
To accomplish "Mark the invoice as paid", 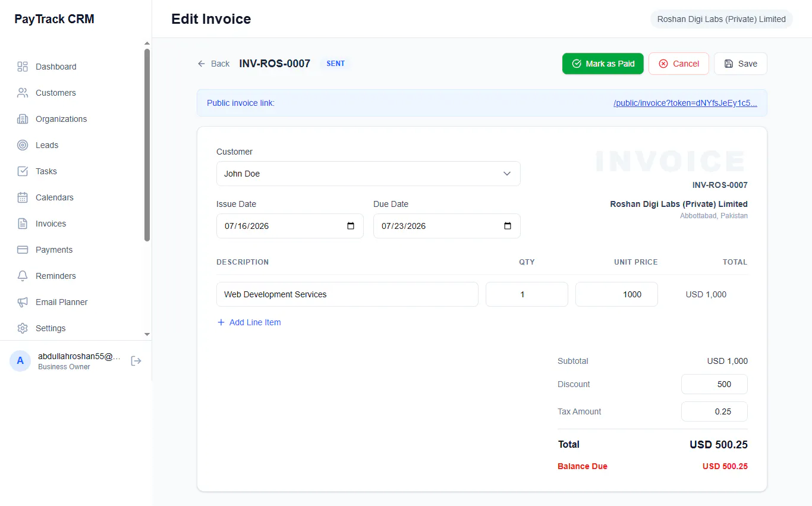I will point(603,64).
